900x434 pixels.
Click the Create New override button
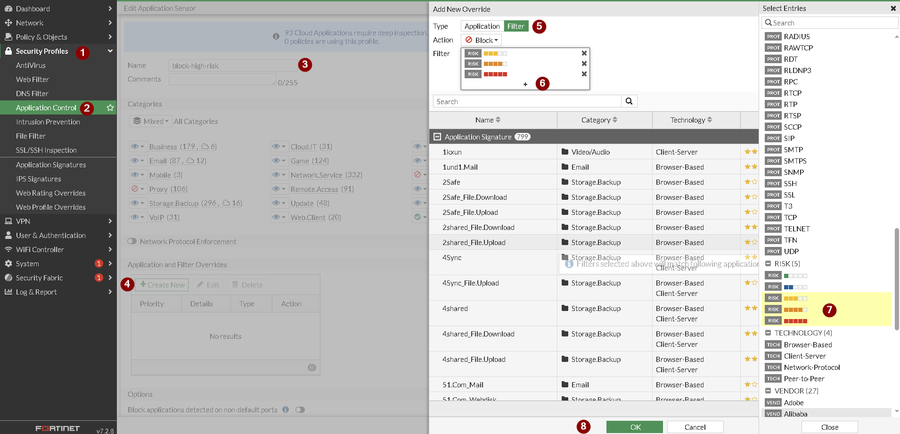162,285
